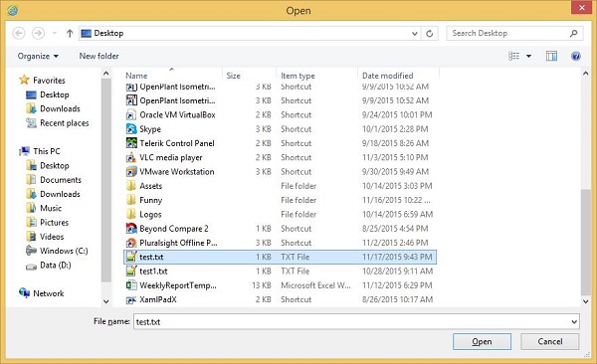Click the 13 KB size value
The height and width of the screenshot is (364, 597).
[x=262, y=285]
